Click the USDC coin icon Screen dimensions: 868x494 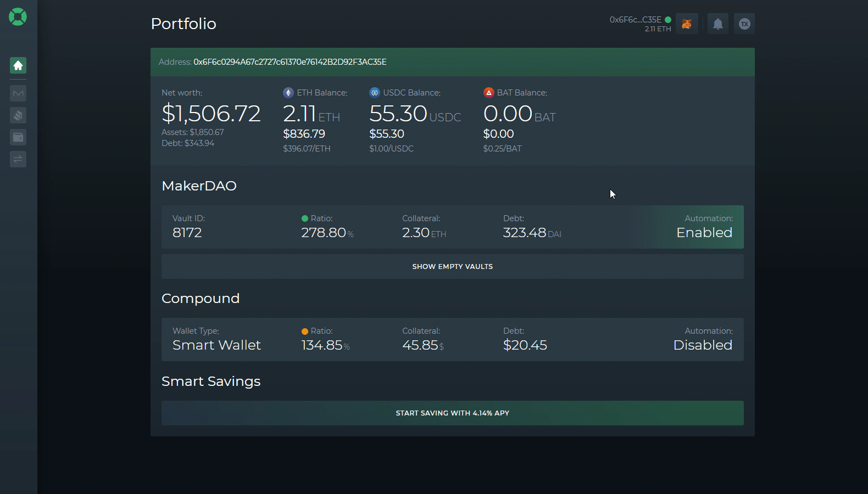point(375,93)
